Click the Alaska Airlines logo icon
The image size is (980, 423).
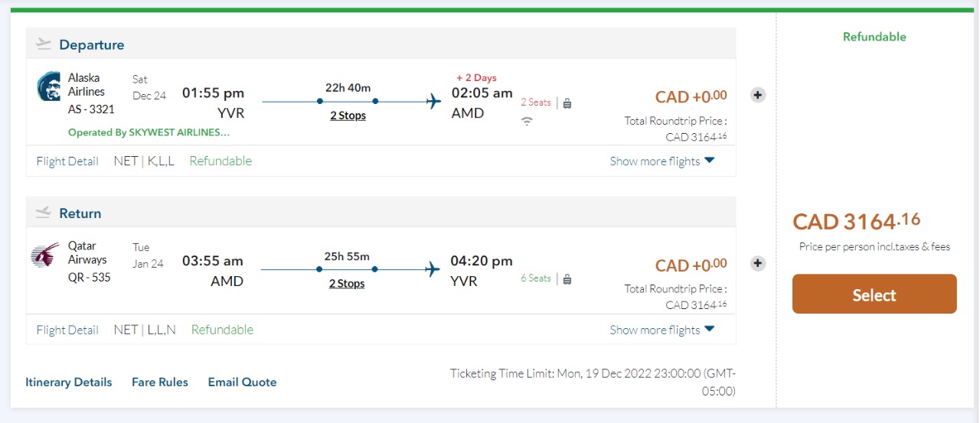click(48, 86)
